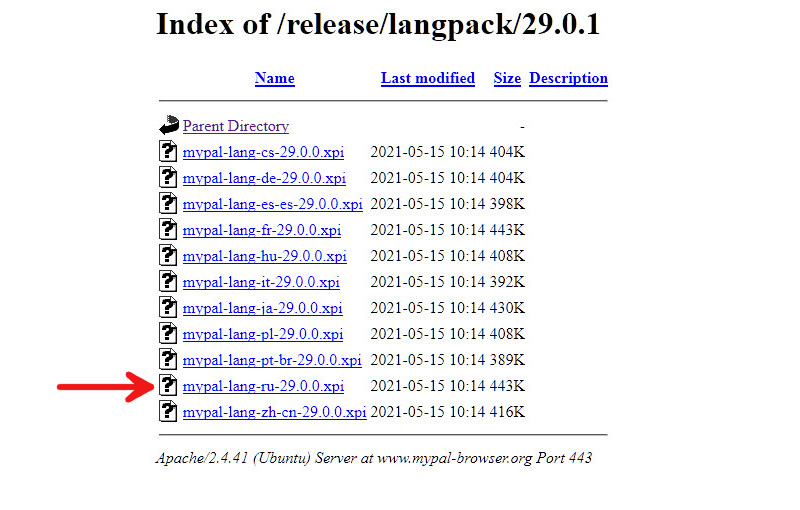This screenshot has width=800, height=510.
Task: Click the page heading 'Index of /release/langpack/29.0.1'
Action: pyautogui.click(x=378, y=24)
